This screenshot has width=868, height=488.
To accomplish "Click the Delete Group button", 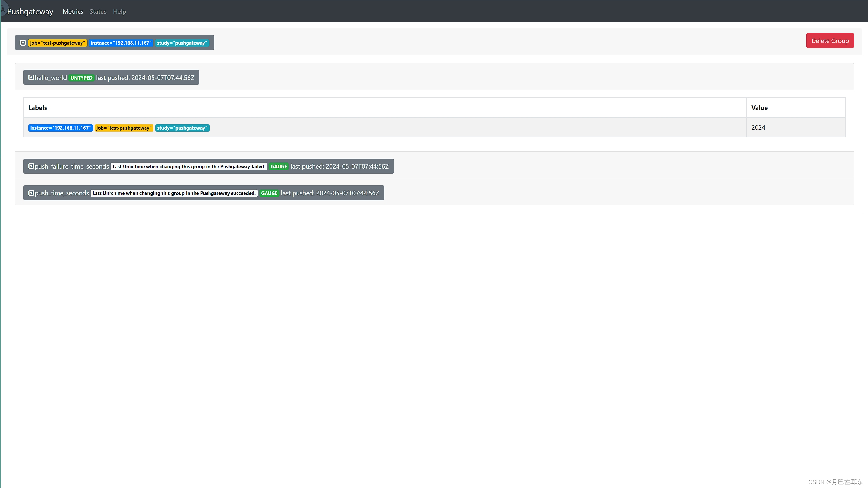I will 829,41.
